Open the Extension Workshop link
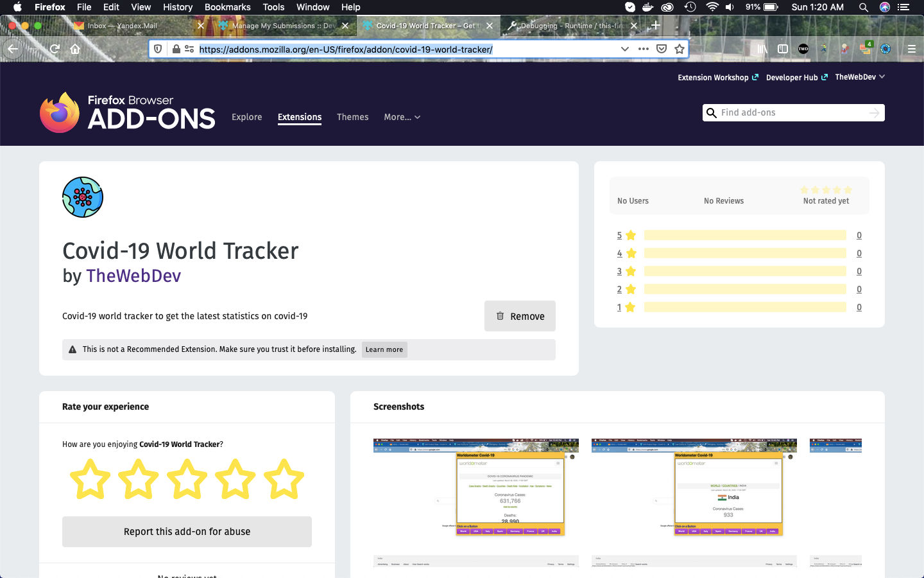 point(718,77)
